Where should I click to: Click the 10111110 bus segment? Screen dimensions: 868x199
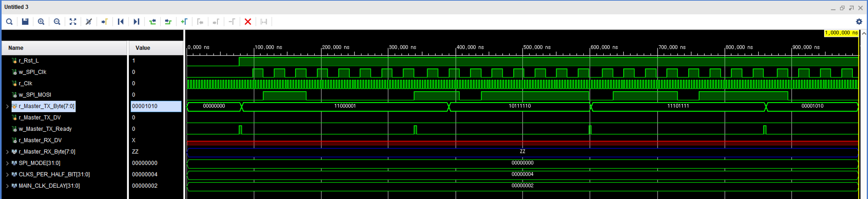point(519,106)
